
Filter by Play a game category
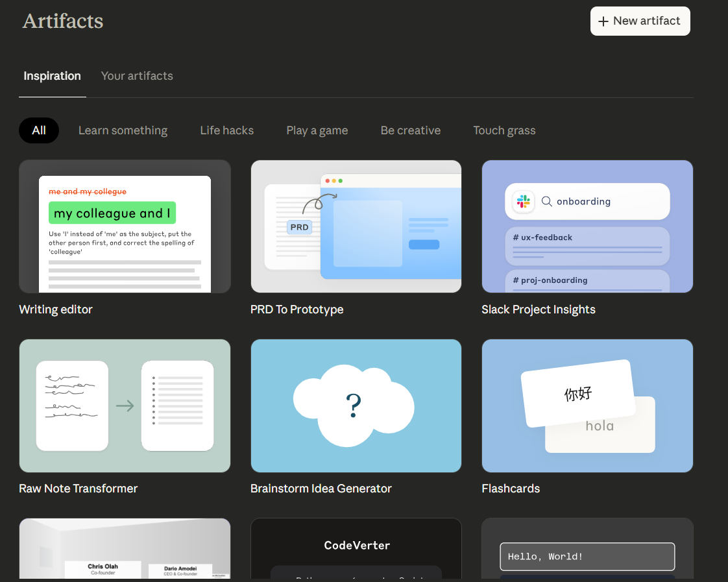click(317, 130)
